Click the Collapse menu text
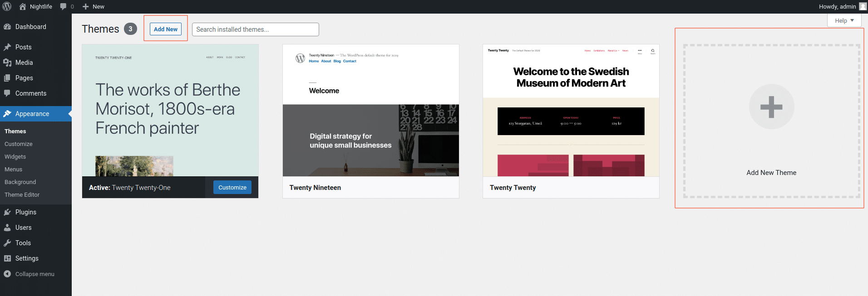Image resolution: width=868 pixels, height=296 pixels. pyautogui.click(x=35, y=274)
